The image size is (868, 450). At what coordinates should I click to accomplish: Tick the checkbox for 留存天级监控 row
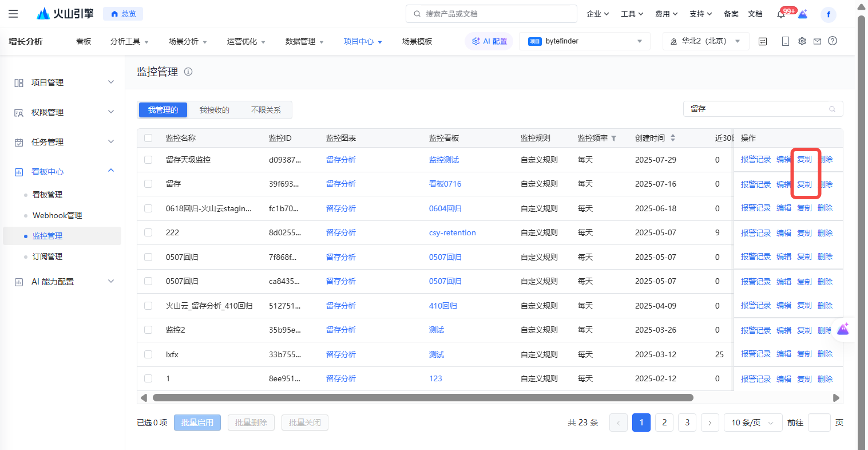coord(148,160)
